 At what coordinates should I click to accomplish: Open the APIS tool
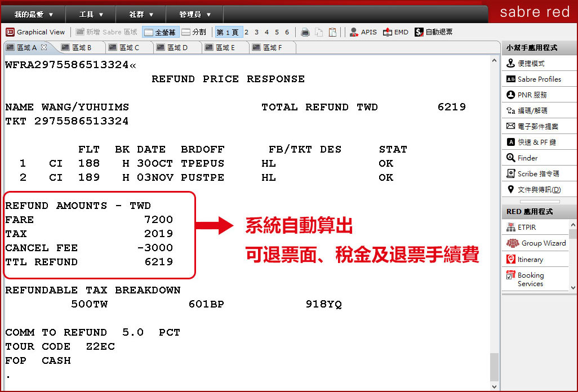point(363,32)
